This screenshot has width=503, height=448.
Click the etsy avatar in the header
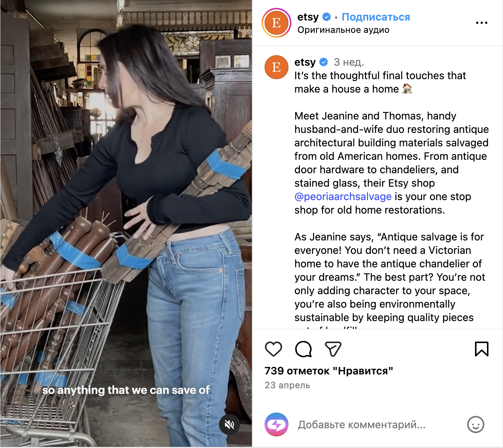coord(277,23)
